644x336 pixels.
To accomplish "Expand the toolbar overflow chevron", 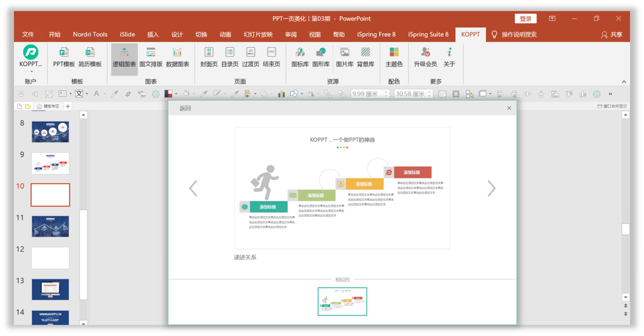I will point(610,94).
